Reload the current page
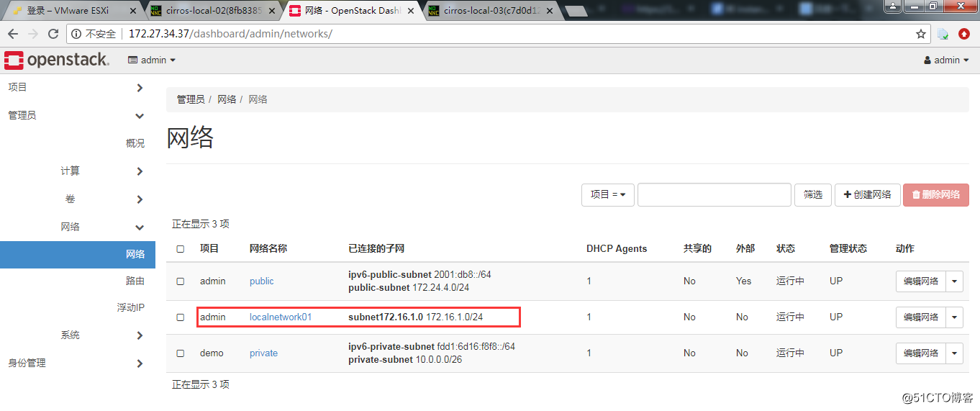980x411 pixels. [x=53, y=34]
